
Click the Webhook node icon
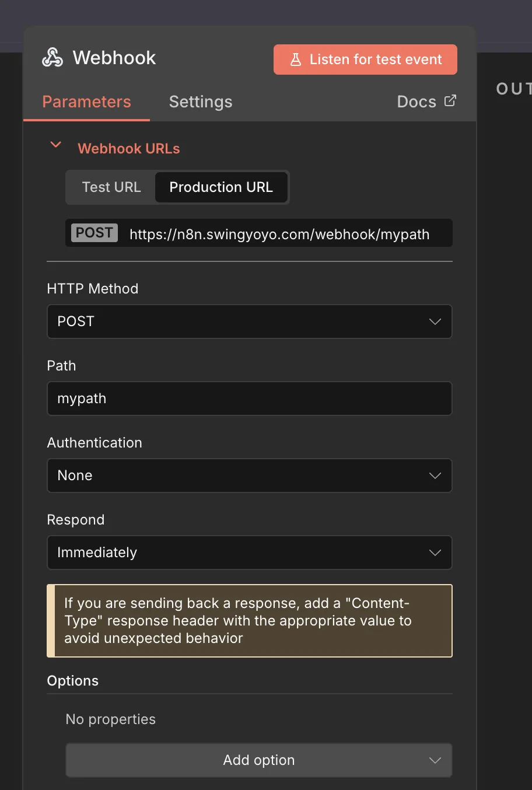(x=52, y=57)
